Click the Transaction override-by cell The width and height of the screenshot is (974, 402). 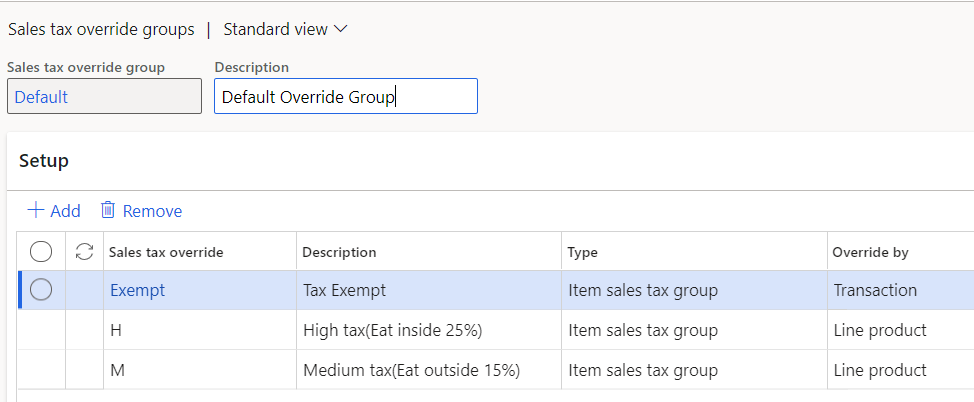tap(875, 290)
